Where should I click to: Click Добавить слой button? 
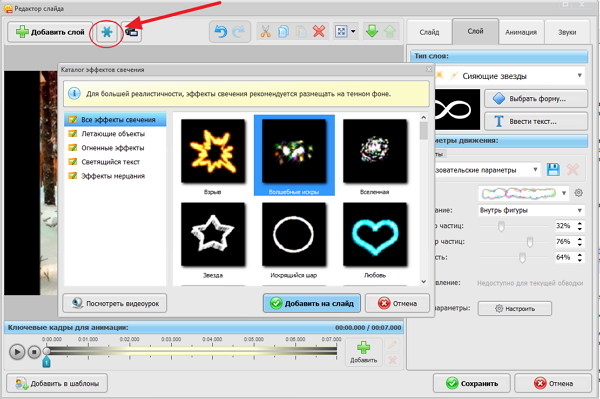pos(50,32)
